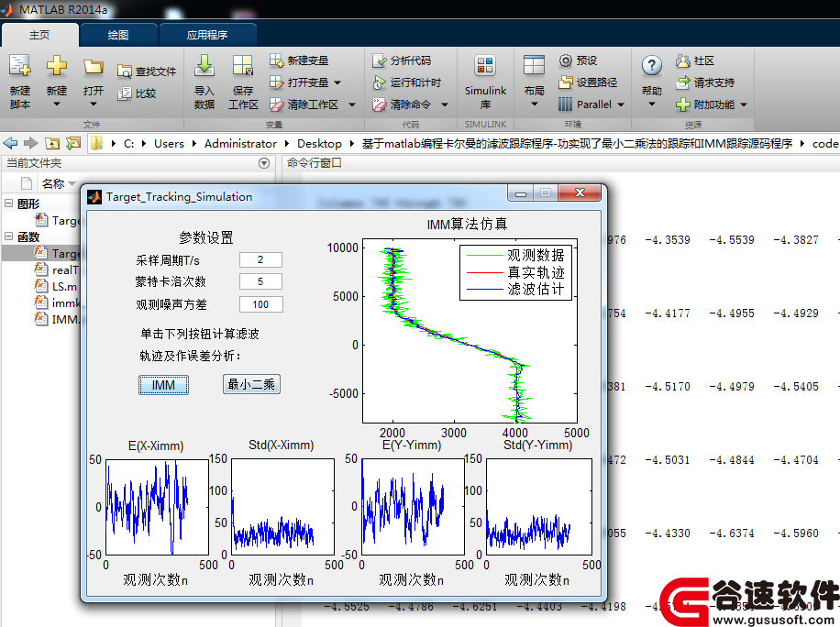This screenshot has height=627, width=840.
Task: Click the Parallel icon
Action: (x=565, y=104)
